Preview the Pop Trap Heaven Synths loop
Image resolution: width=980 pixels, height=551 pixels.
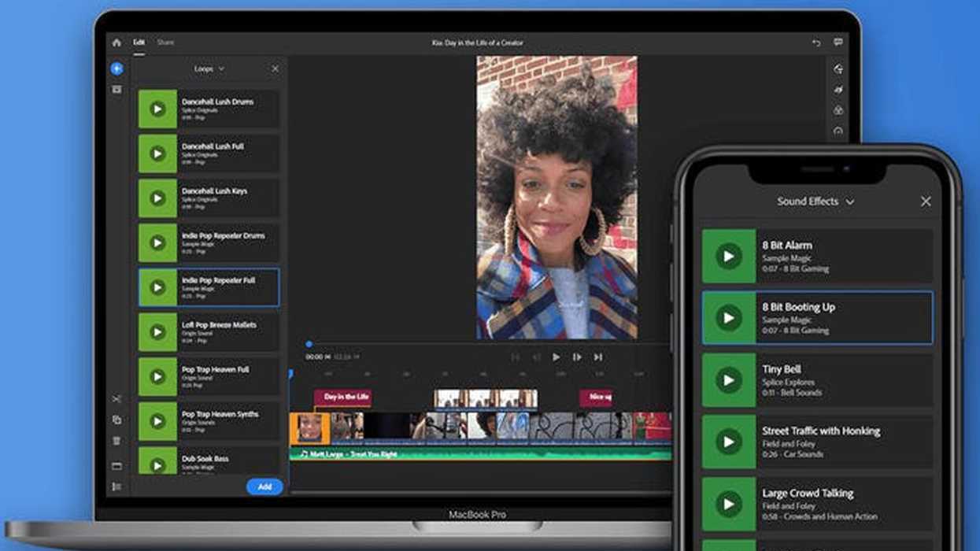(157, 421)
